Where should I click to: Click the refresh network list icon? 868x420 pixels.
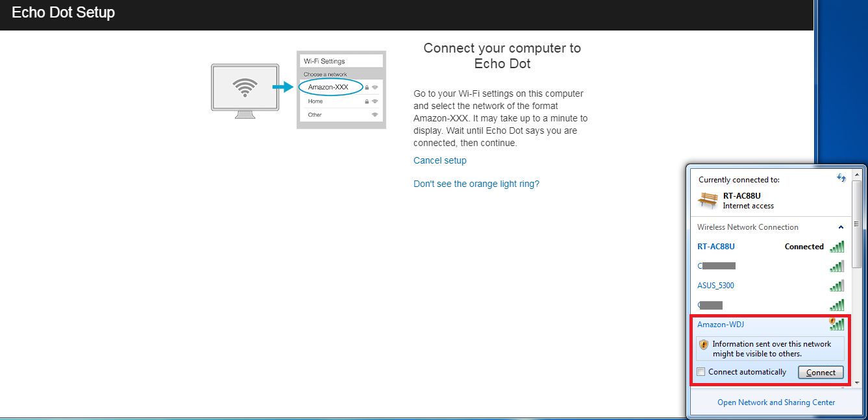pos(841,177)
